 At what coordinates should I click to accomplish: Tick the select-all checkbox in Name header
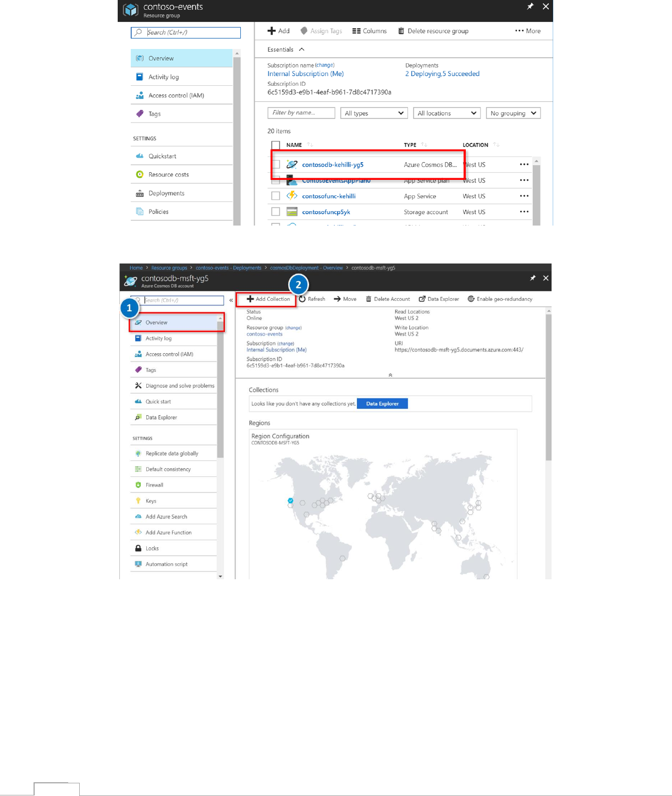276,145
